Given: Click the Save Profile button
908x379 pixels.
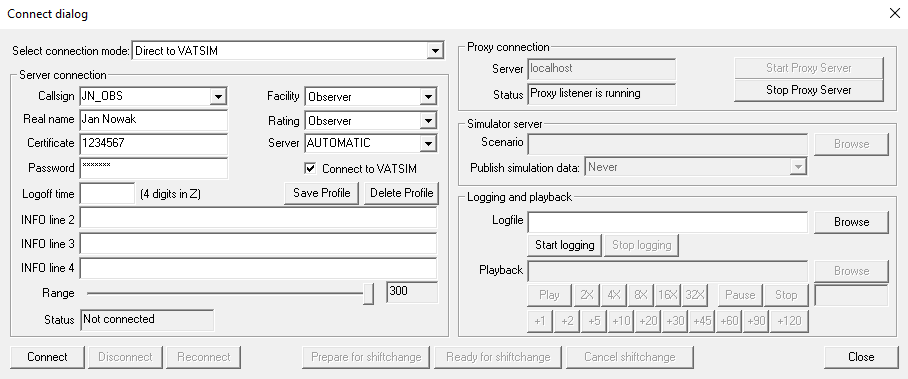Looking at the screenshot, I should pos(321,193).
